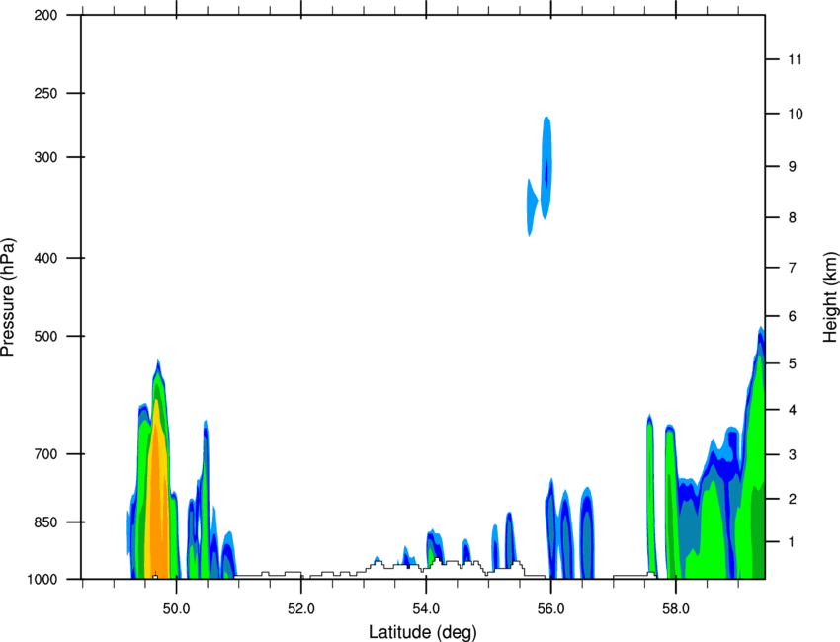Click the 1000 pressure tick label
Viewport: 840px width, 642px height.
[42, 580]
